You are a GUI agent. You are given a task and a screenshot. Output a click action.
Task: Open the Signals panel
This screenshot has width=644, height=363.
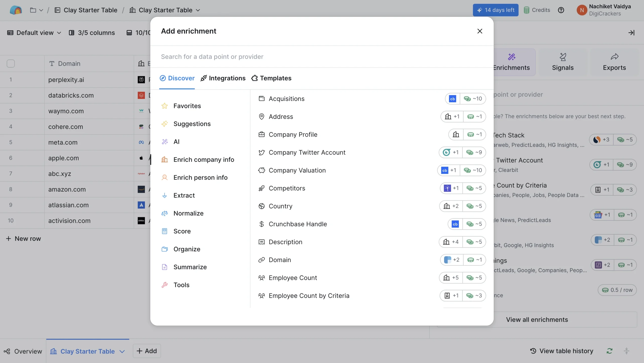pyautogui.click(x=563, y=62)
